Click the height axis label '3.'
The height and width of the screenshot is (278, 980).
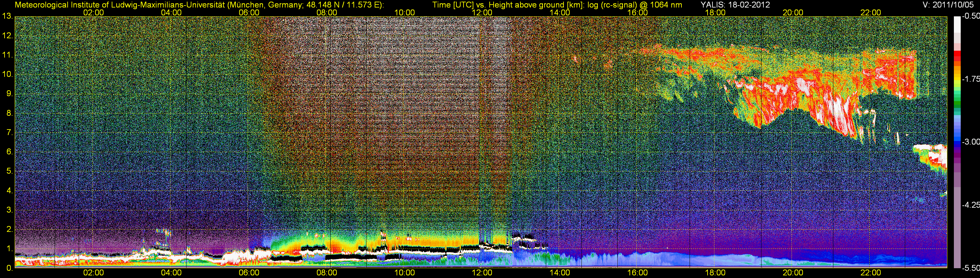9,210
